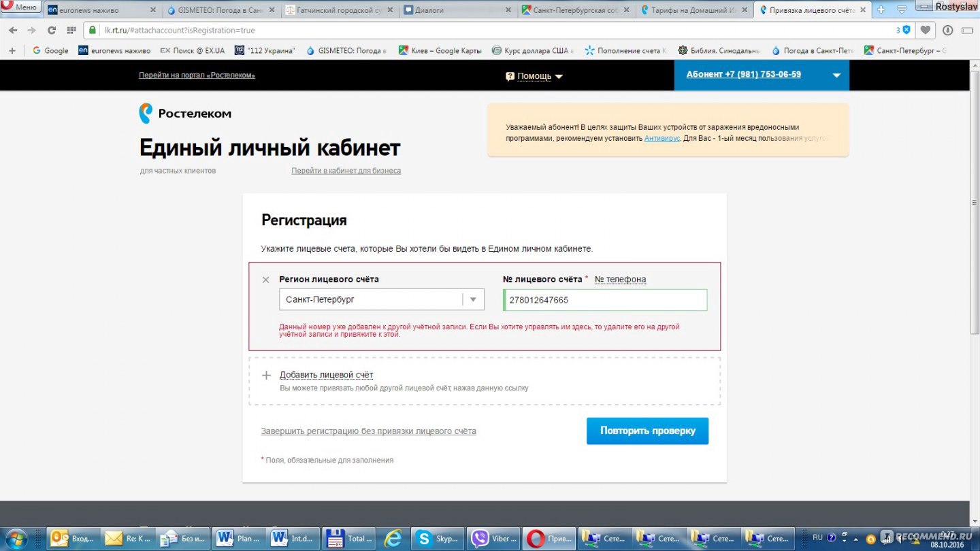Image resolution: width=980 pixels, height=551 pixels.
Task: Switch to the Санкт-Петербургская tab
Action: [x=576, y=10]
